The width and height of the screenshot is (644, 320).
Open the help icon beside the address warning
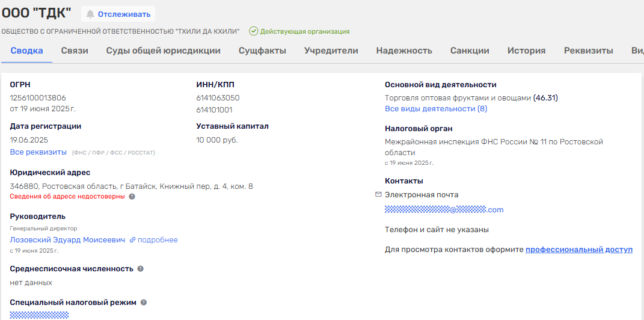pyautogui.click(x=132, y=196)
